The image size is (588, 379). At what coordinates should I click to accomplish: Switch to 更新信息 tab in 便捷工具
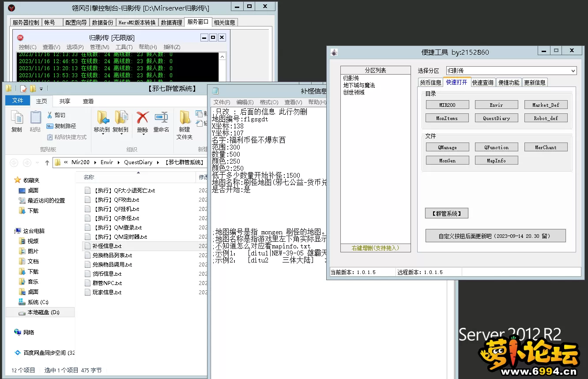click(x=535, y=83)
